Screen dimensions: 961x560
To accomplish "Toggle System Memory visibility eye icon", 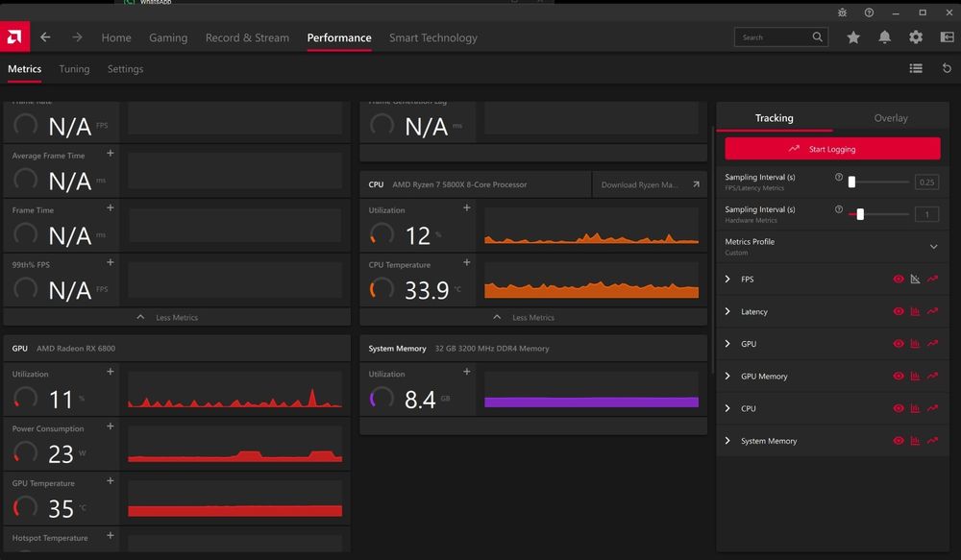I will 899,441.
